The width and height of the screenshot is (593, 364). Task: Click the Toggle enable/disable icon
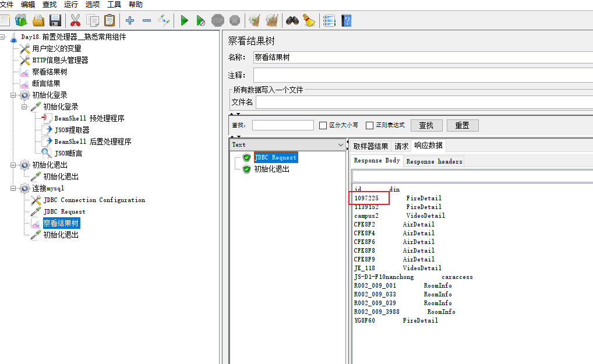point(164,20)
